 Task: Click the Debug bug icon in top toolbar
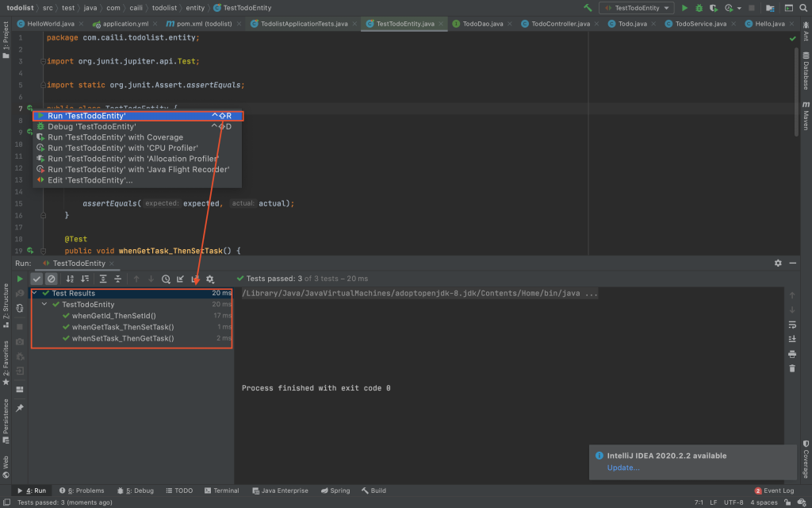(699, 8)
